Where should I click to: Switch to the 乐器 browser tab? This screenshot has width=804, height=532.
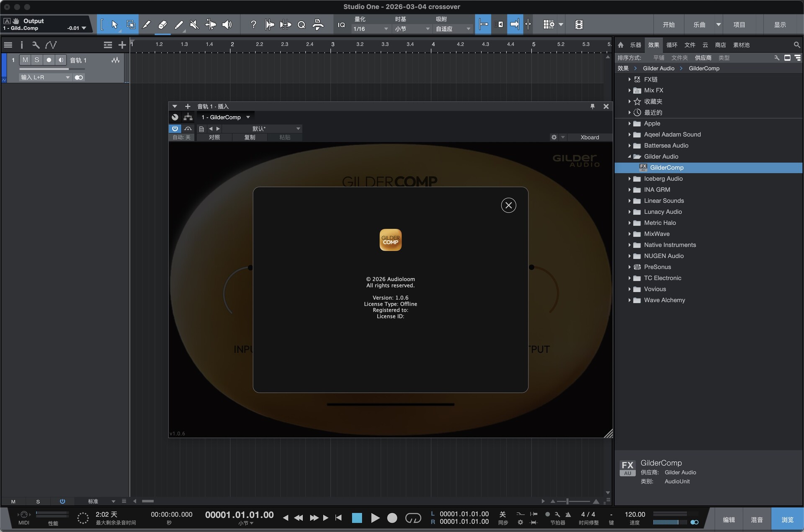click(x=635, y=45)
